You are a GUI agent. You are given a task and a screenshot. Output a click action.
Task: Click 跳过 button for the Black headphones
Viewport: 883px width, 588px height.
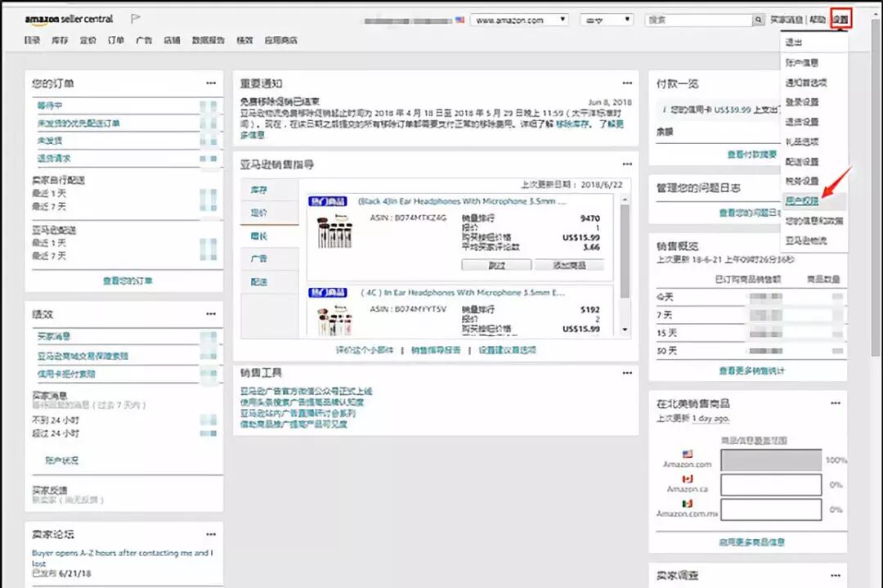coord(496,265)
